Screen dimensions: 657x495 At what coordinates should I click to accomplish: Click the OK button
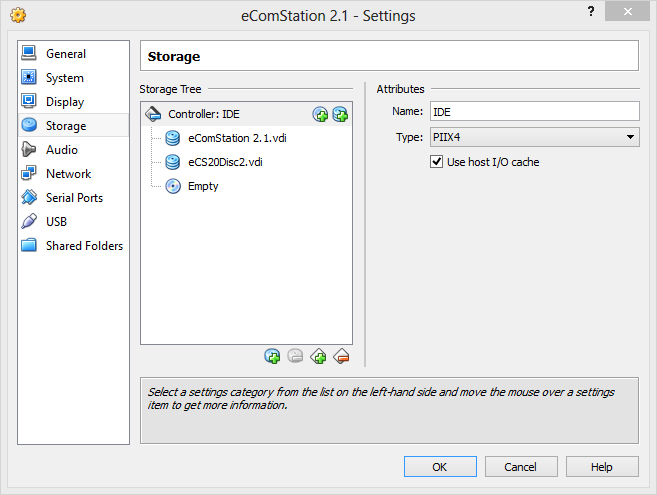click(440, 466)
